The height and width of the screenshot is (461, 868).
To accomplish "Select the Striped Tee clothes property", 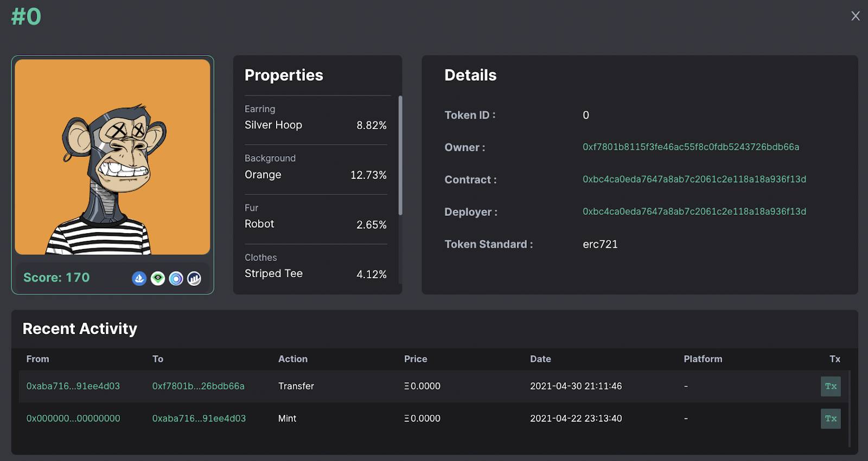I will 273,273.
